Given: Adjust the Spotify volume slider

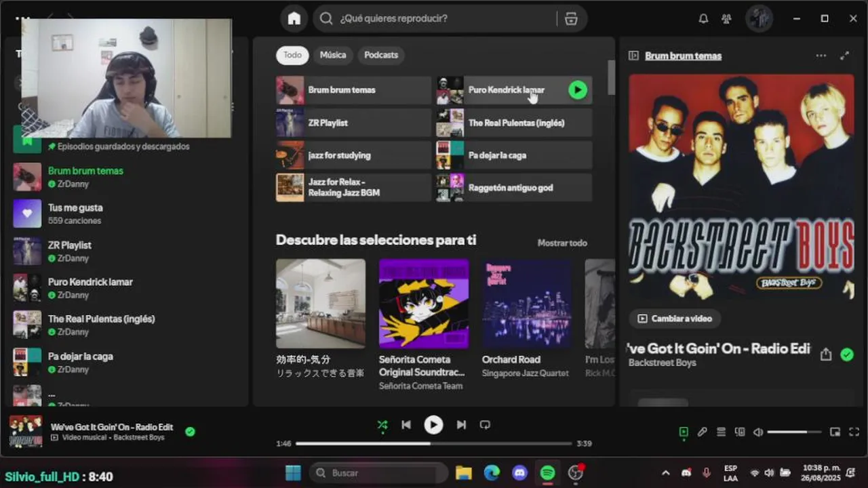Looking at the screenshot, I should (x=794, y=432).
